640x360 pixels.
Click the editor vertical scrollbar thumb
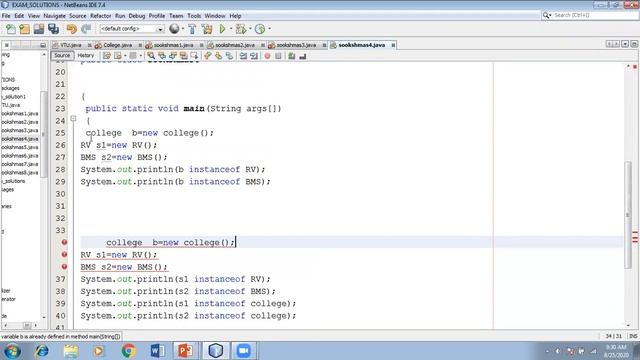(x=628, y=215)
